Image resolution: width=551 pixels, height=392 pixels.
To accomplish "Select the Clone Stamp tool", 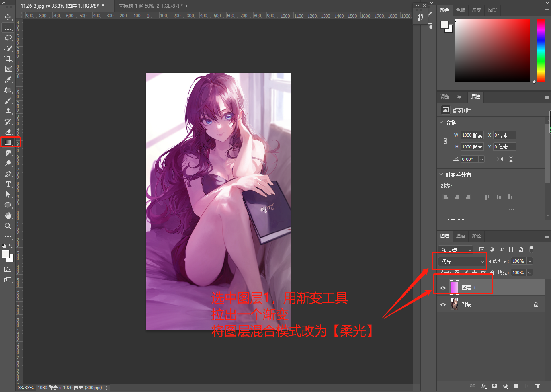I will 8,111.
